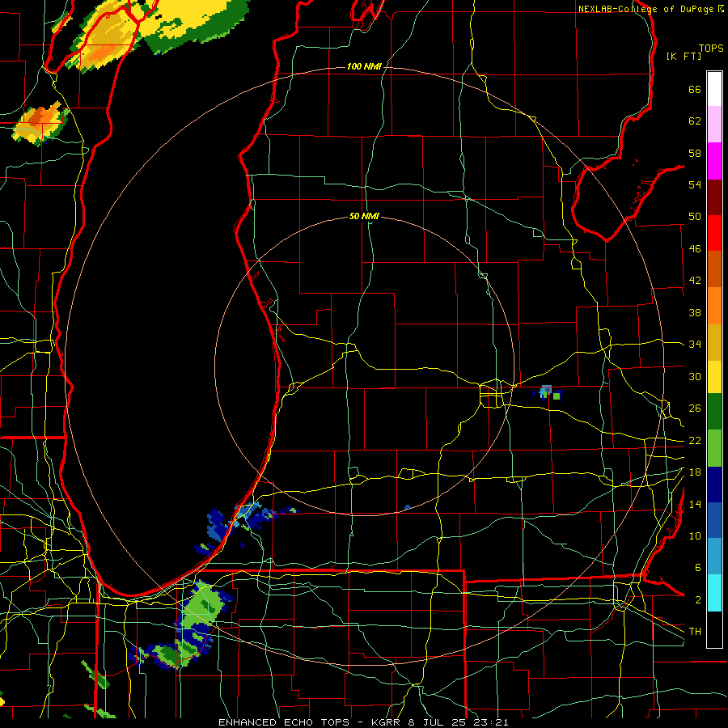The width and height of the screenshot is (728, 728).
Task: Click the "NEXLAB-College of DuPage" text
Action: tap(645, 9)
